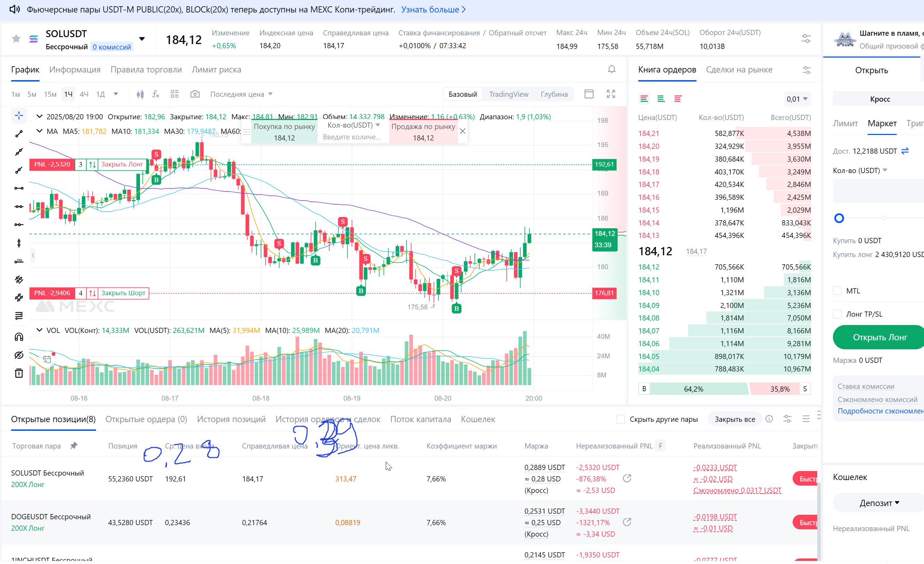Viewport: 924px width, 564px height.
Task: Share SOLUSDT position PNL icon
Action: (x=627, y=478)
